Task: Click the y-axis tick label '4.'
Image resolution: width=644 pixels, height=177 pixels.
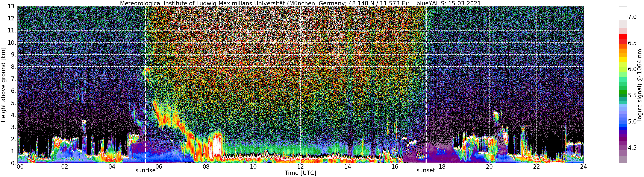Action: point(14,115)
